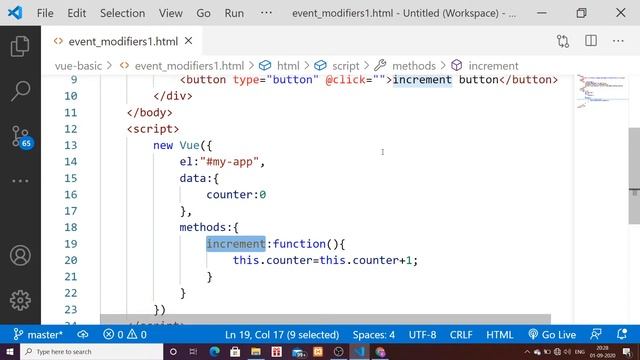This screenshot has height=360, width=640.
Task: Click inside counter:0 on line 16
Action: click(x=236, y=195)
